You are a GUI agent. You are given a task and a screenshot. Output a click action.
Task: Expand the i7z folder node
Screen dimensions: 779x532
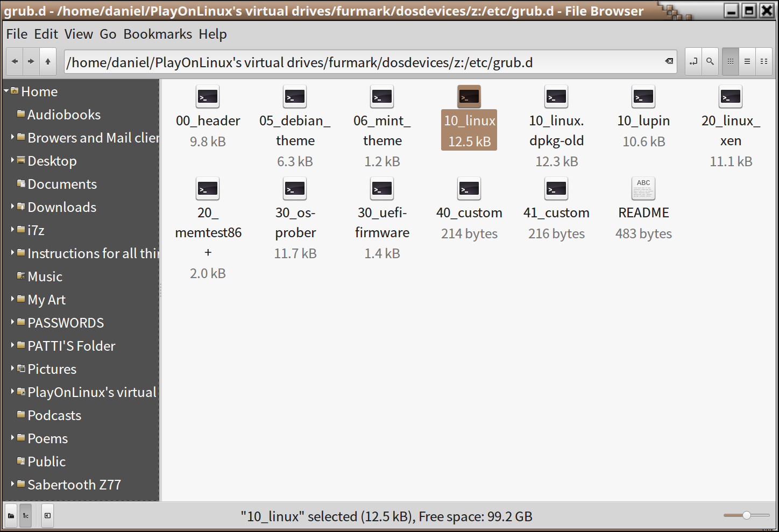(12, 230)
